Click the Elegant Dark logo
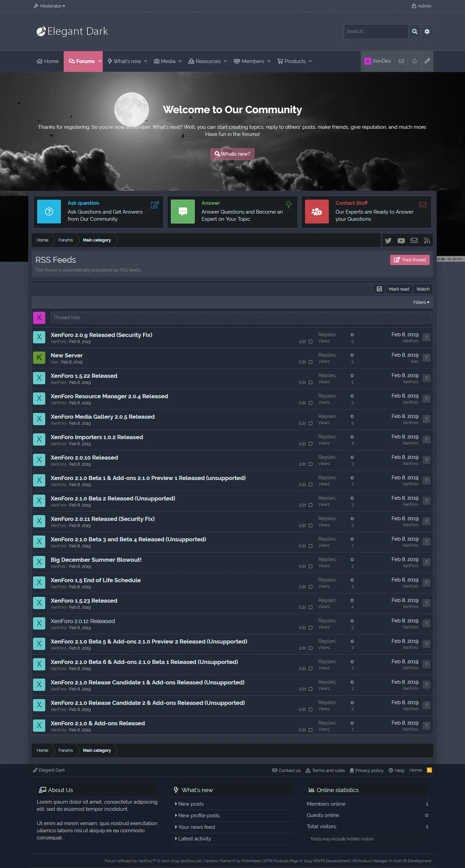The width and height of the screenshot is (465, 868). [x=72, y=31]
